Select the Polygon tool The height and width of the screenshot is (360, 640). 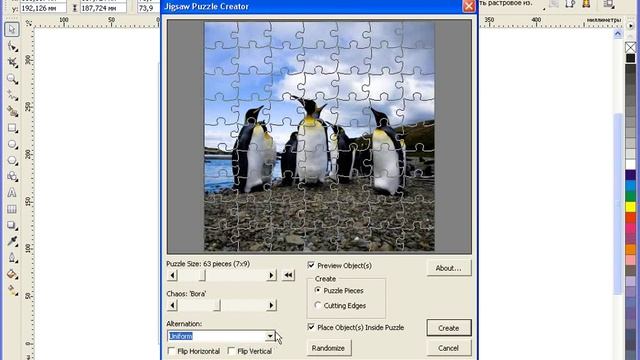(12, 160)
